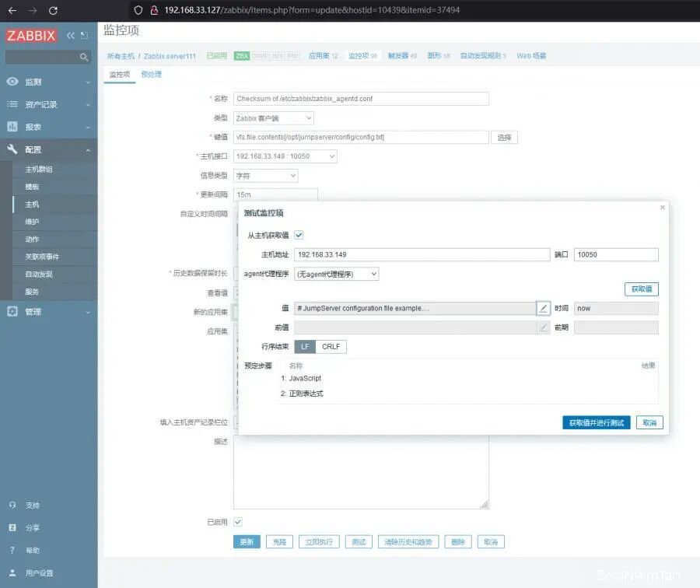
Task: Open 关联项事件 in sidebar
Action: tap(42, 256)
